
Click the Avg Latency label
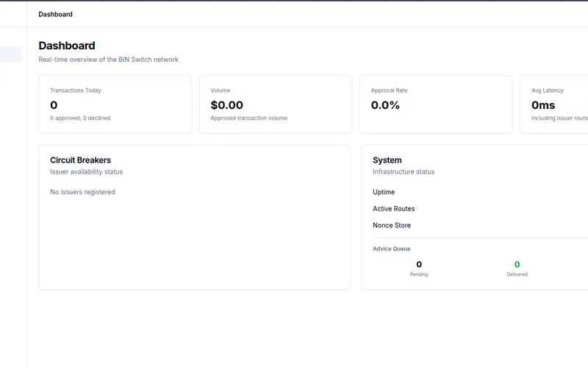pyautogui.click(x=548, y=91)
